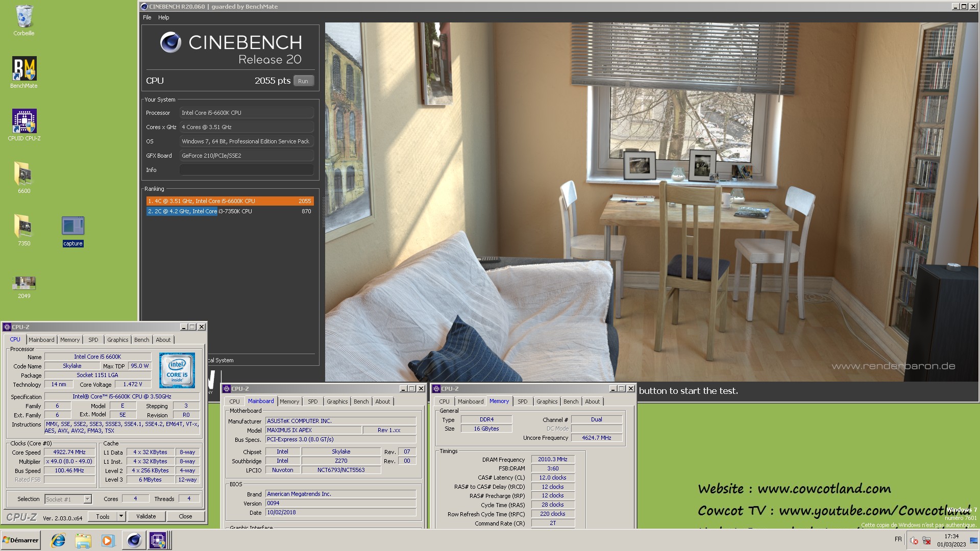
Task: Switch to About tab in right CPU-Z window
Action: click(x=593, y=402)
